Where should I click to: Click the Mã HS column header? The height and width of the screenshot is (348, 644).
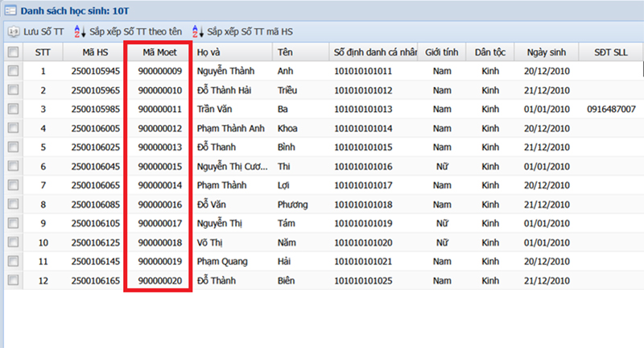95,52
